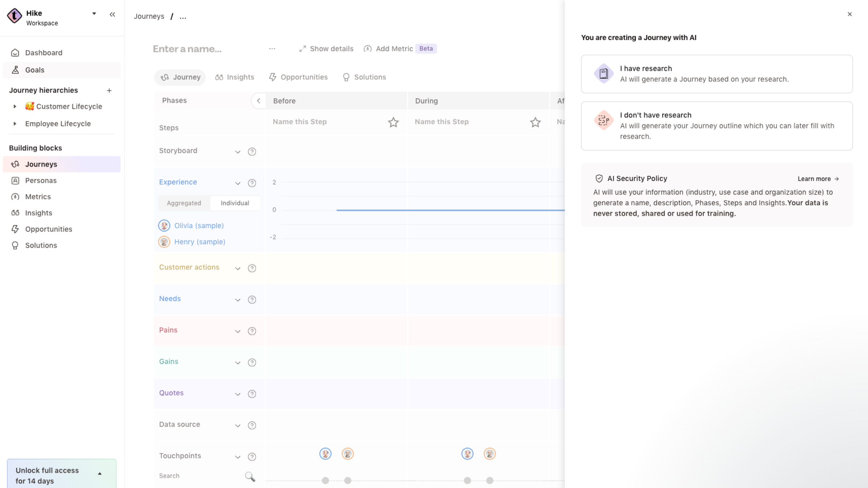The width and height of the screenshot is (868, 488).
Task: Click first touchpoint dot on timeline
Action: 325,480
